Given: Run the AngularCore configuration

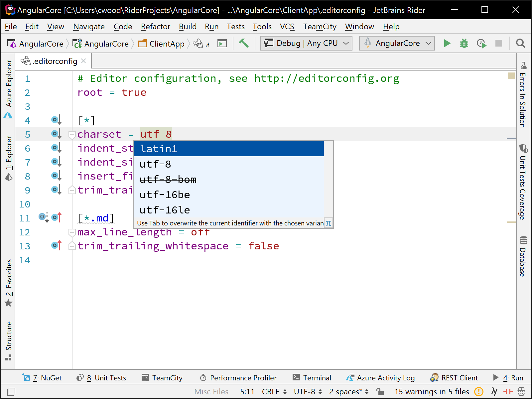Looking at the screenshot, I should pos(447,43).
